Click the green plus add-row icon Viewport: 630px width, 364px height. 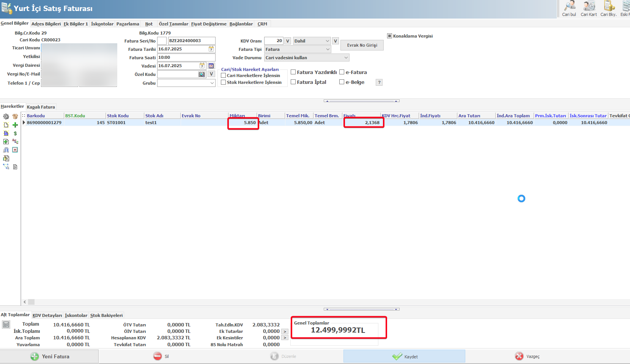[15, 125]
